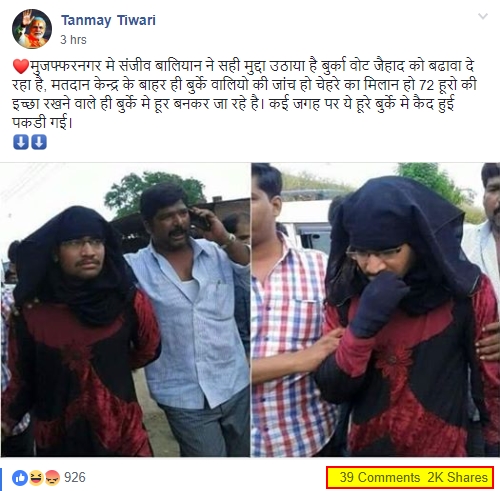This screenshot has height=491, width=500.
Task: Click the Tanmay Tiwari name link
Action: pos(108,20)
